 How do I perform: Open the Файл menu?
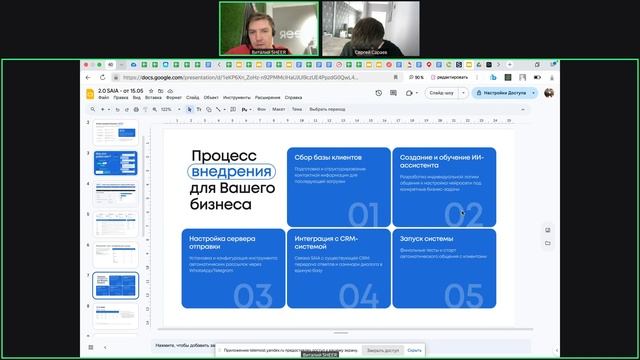[104, 98]
